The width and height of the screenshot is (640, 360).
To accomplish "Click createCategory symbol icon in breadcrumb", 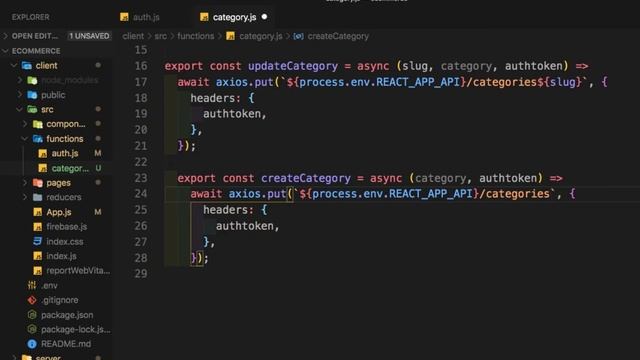I will 298,36.
